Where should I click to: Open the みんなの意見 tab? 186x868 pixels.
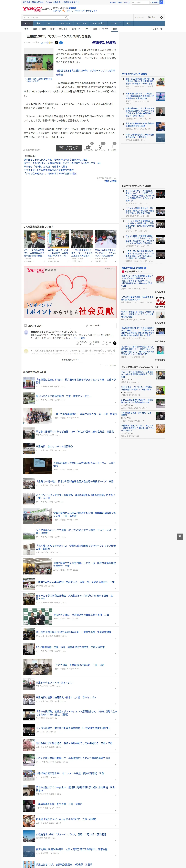coord(98,24)
